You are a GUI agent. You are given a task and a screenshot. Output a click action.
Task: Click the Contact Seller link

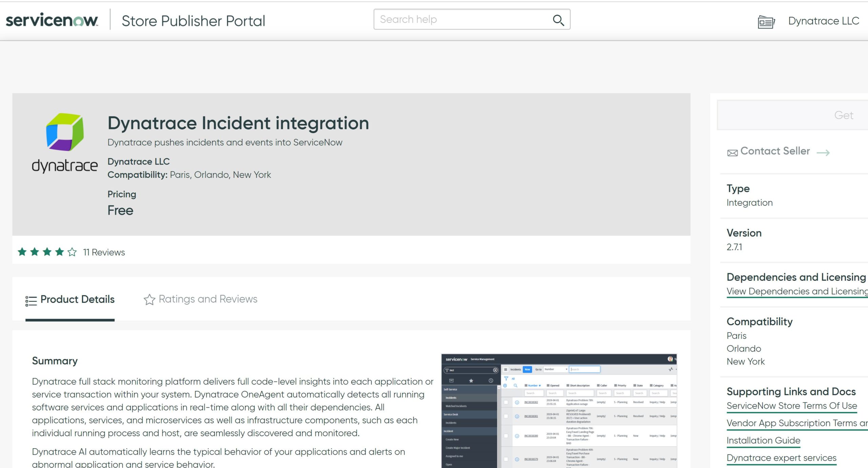(775, 151)
